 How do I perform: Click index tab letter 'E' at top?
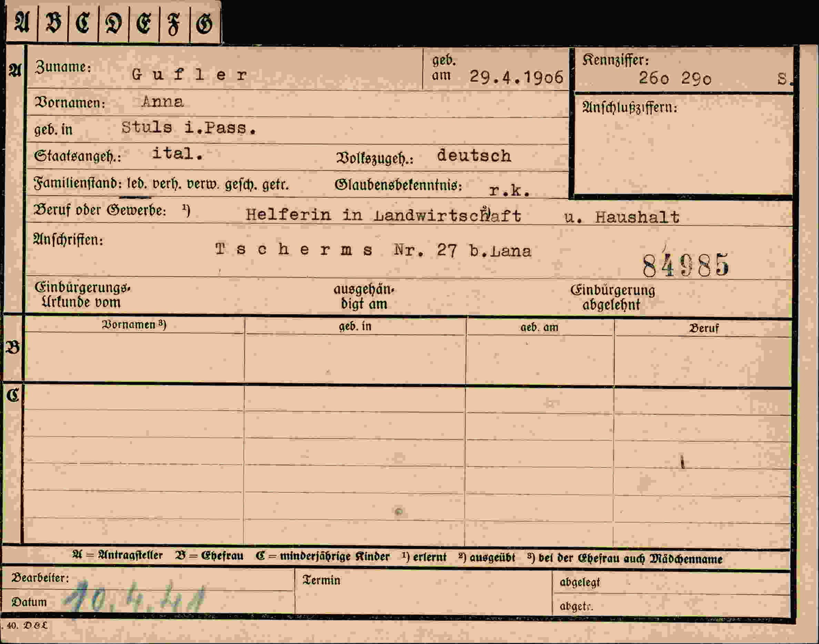coord(144,23)
